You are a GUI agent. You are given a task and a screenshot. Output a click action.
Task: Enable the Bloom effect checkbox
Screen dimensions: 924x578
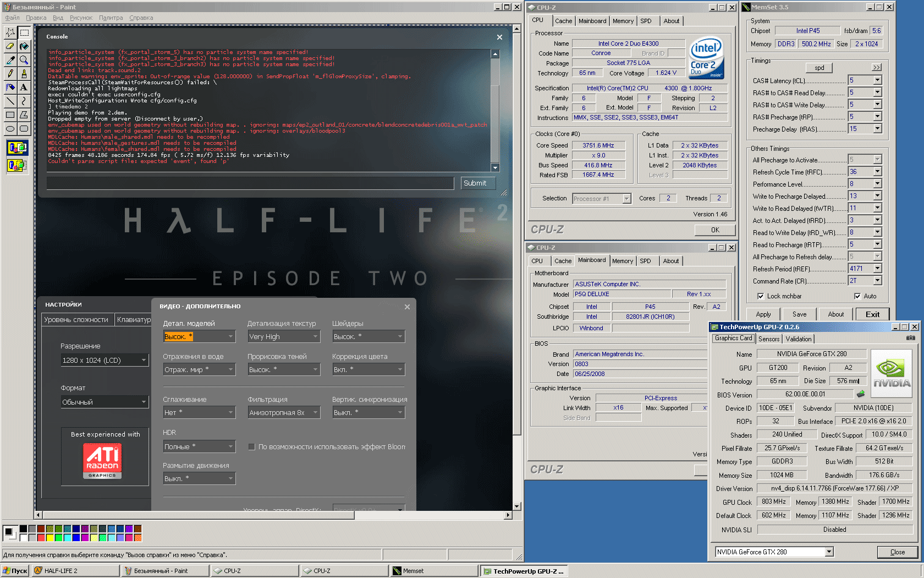coord(252,447)
